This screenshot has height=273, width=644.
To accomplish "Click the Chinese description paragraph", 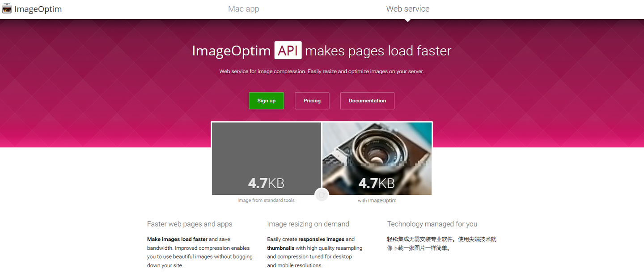I will pos(442,244).
